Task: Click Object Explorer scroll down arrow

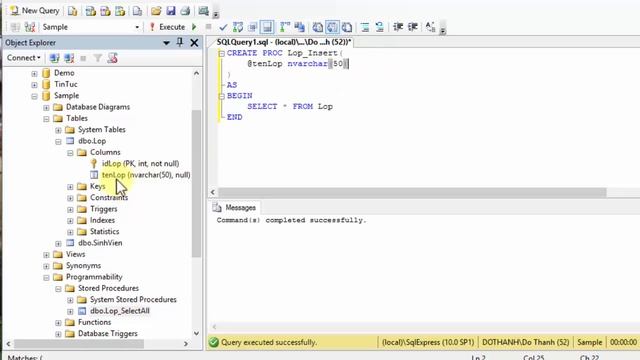Action: coord(196,333)
